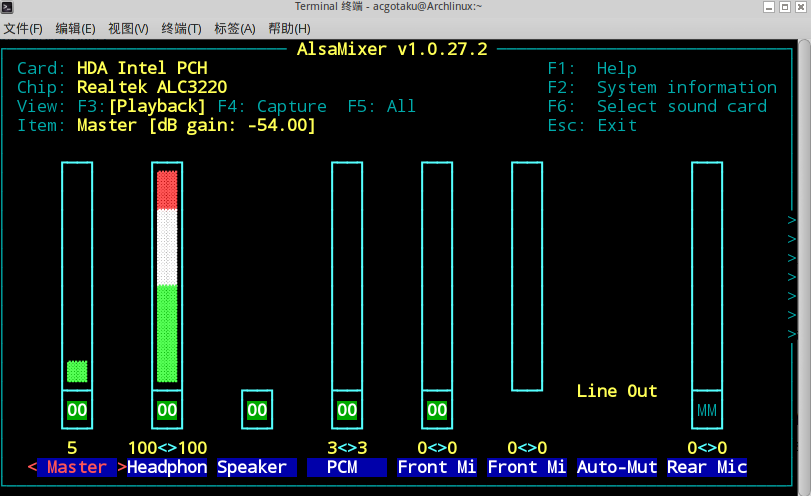This screenshot has height=496, width=811.
Task: Select the Speaker channel label
Action: tap(257, 467)
